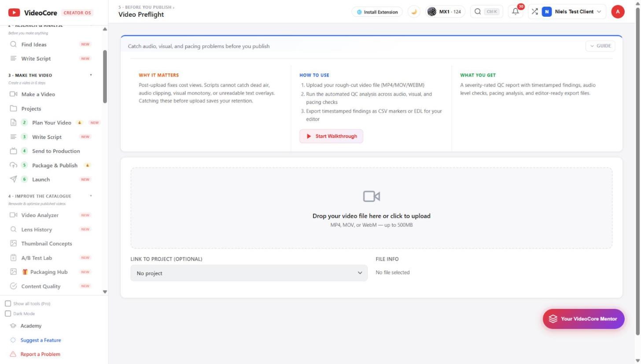Click the sidebar scrollbar thumb
The image size is (641, 364).
tap(105, 77)
